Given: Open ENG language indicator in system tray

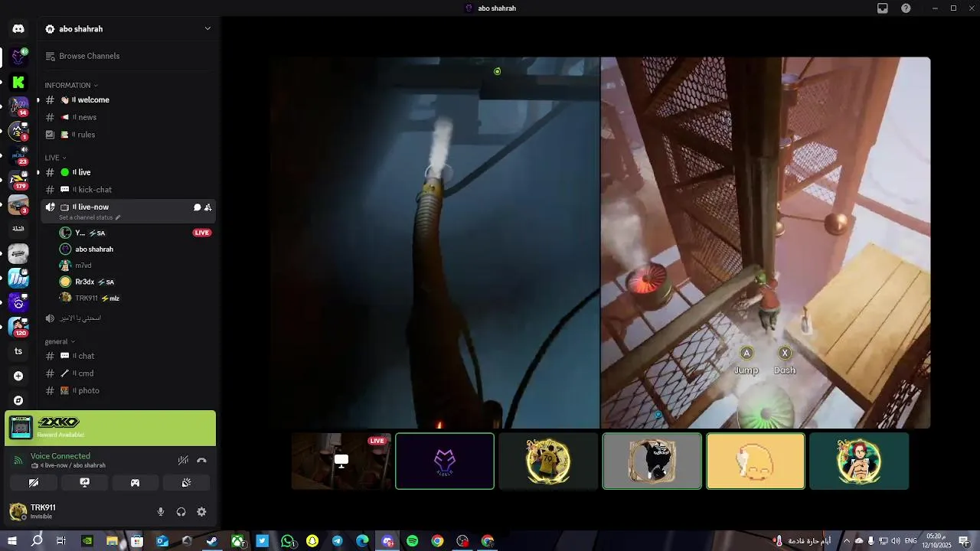Looking at the screenshot, I should tap(910, 541).
